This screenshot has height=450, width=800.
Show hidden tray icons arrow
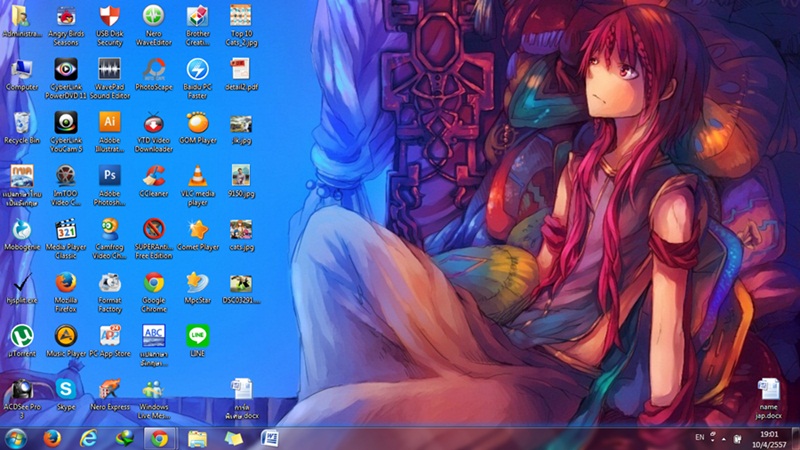point(723,439)
